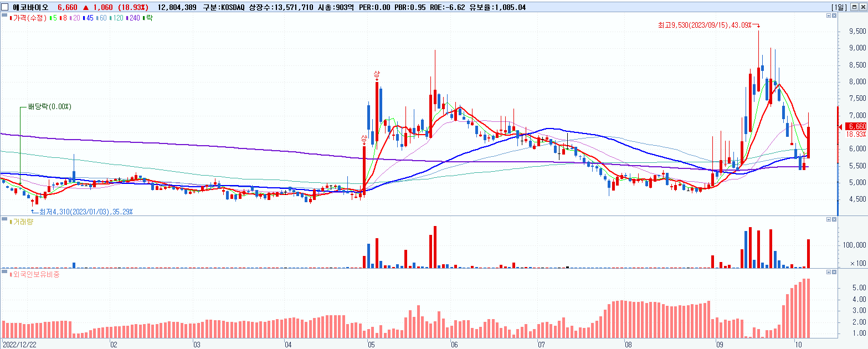
Task: Select the 240-day moving average legend
Action: point(133,18)
